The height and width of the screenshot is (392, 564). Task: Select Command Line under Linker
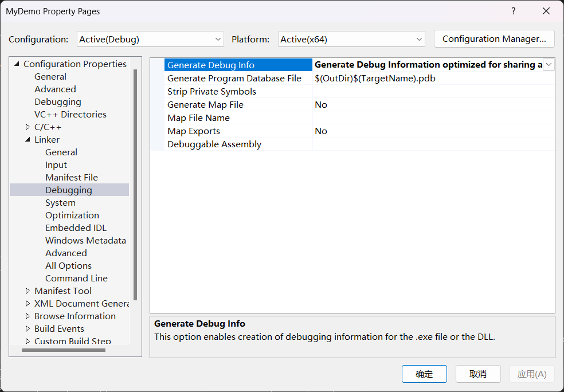[x=76, y=278]
